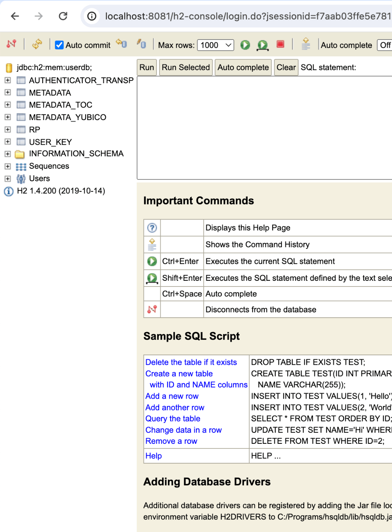Click the 'Create a new table' link
The width and height of the screenshot is (392, 532).
click(x=179, y=374)
